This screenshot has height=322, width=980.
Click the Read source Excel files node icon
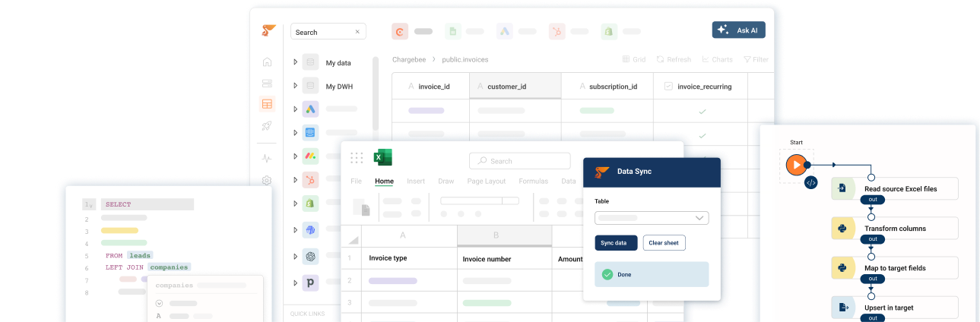pyautogui.click(x=843, y=188)
